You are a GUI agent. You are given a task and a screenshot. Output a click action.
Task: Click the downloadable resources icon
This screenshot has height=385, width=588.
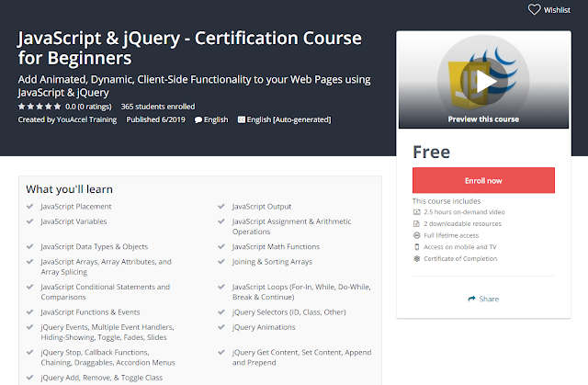pyautogui.click(x=416, y=223)
